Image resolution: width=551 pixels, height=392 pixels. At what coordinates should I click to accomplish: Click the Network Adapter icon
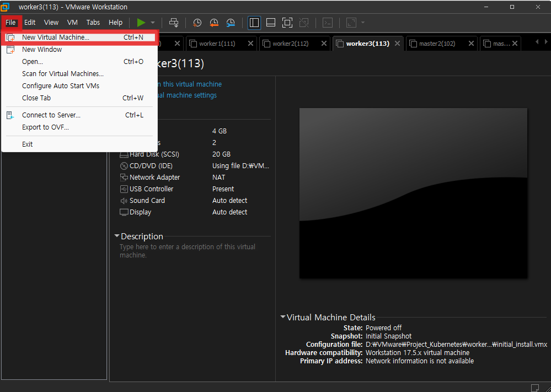(124, 178)
